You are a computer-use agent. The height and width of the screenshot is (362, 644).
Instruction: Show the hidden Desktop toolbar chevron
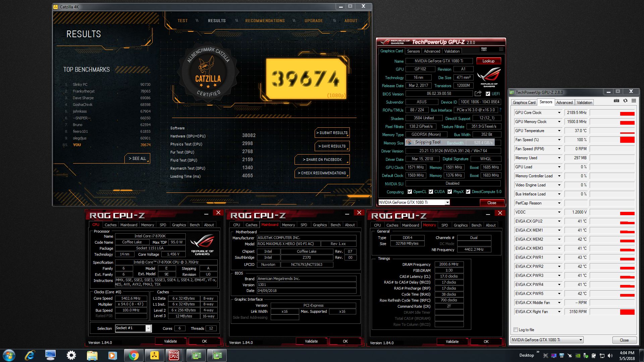(x=538, y=352)
